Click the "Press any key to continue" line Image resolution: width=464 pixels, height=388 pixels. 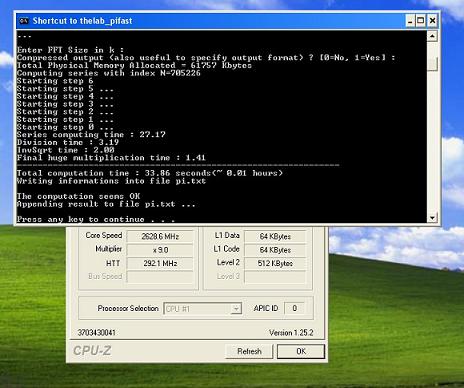[x=96, y=219]
